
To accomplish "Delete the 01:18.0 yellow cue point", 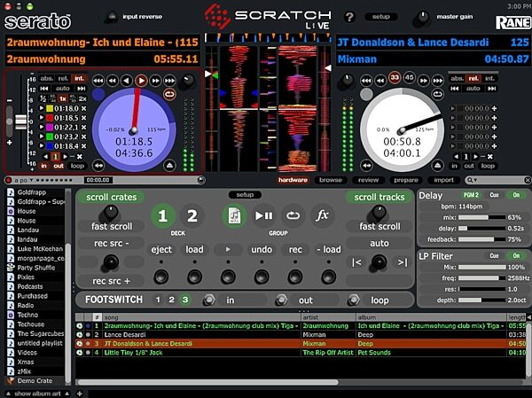I will tap(83, 108).
